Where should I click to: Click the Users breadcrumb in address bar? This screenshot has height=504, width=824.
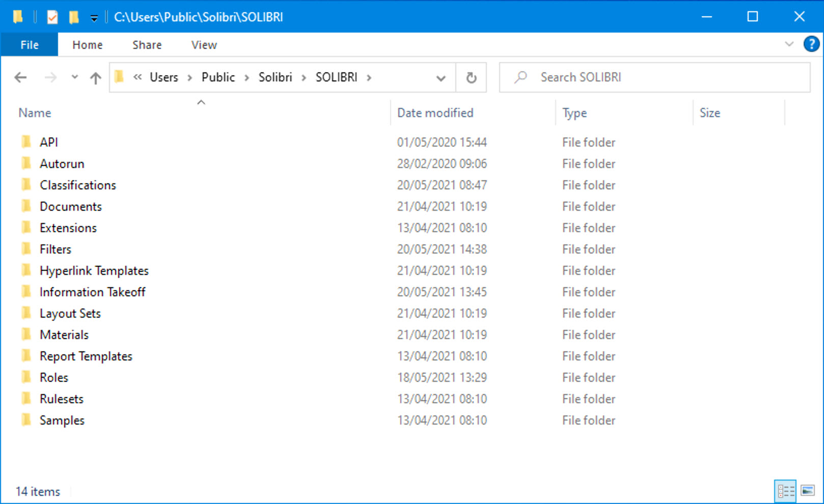163,77
